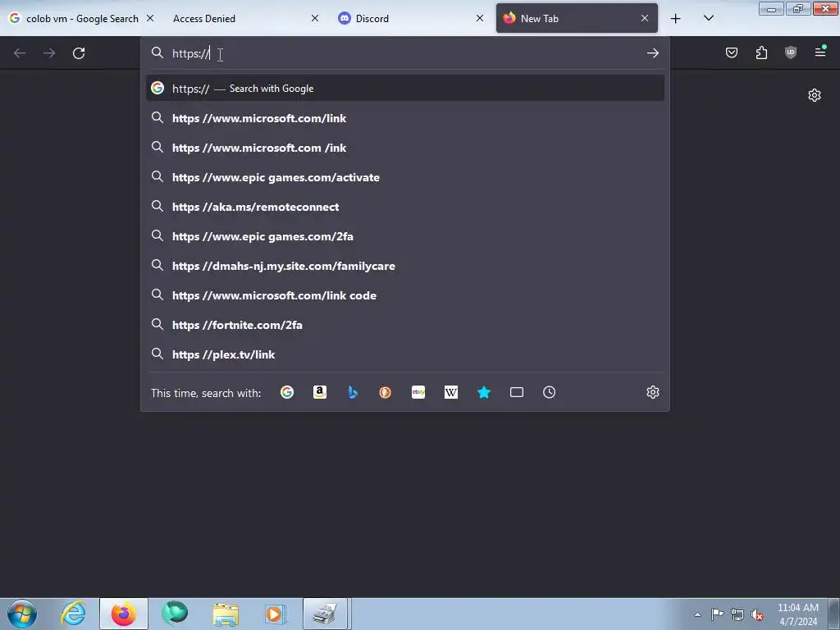Open search settings gear in dropdown
This screenshot has width=840, height=630.
[x=652, y=392]
